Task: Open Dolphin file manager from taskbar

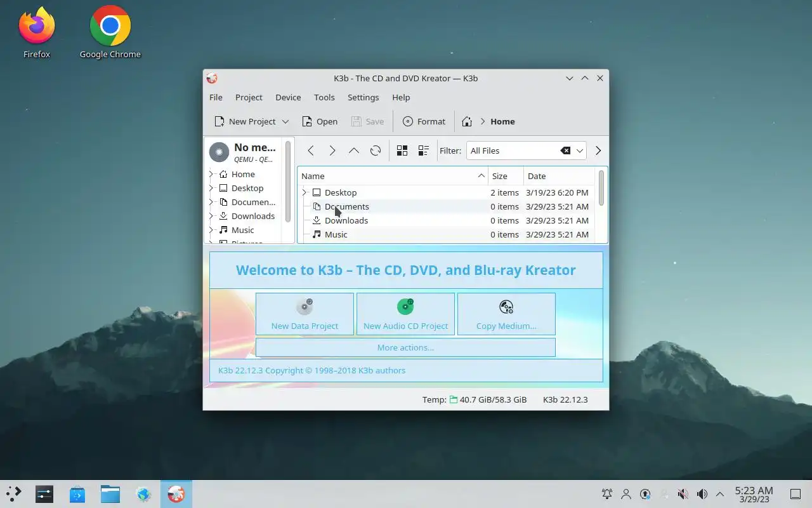Action: click(x=110, y=494)
